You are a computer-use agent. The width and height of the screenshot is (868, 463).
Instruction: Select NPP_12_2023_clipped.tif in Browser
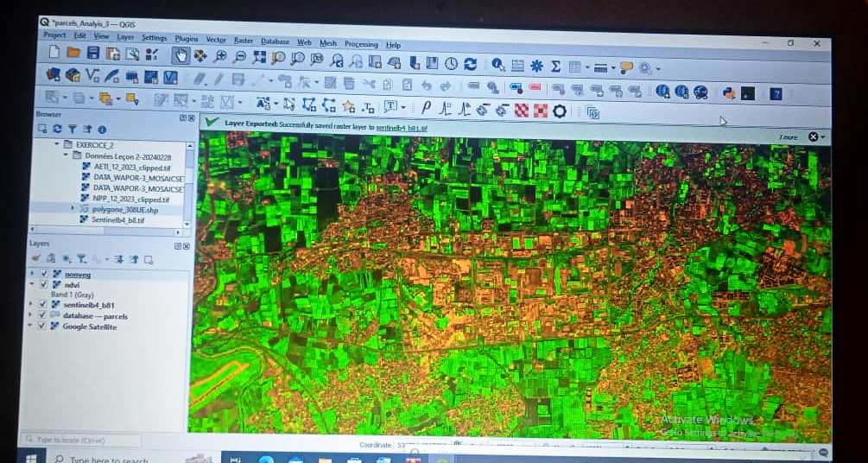point(124,199)
